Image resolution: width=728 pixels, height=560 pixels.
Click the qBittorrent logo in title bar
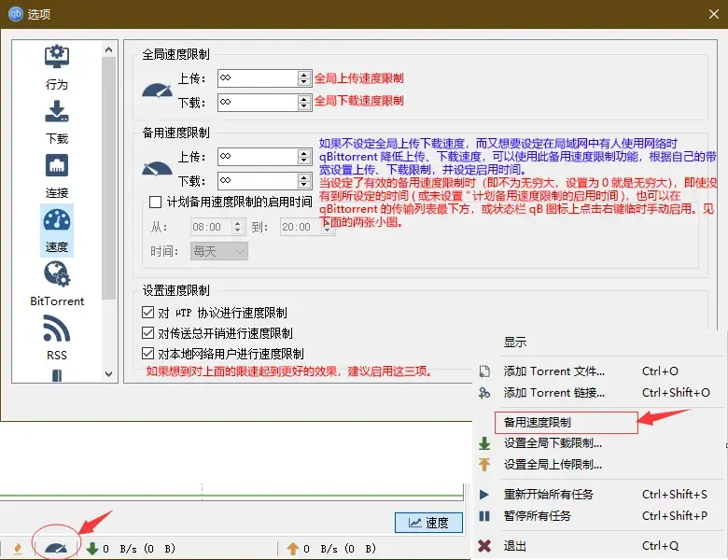15,14
